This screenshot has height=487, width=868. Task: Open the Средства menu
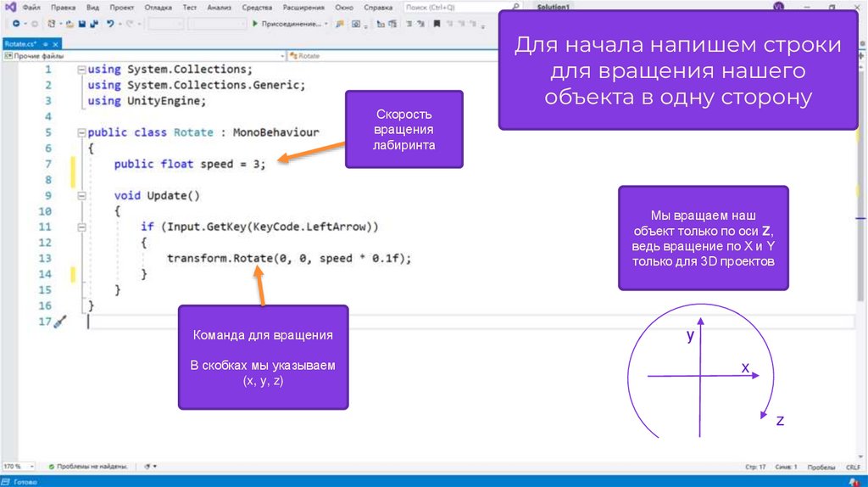[257, 7]
